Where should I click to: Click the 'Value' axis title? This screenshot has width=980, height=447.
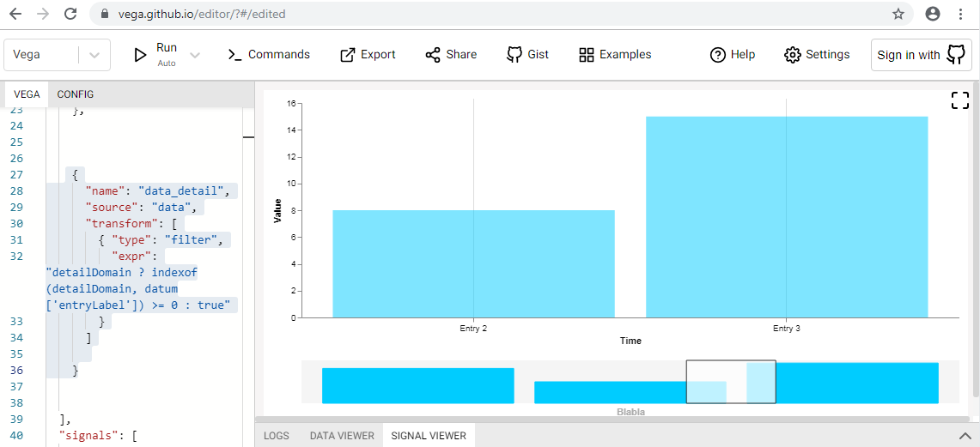[277, 211]
